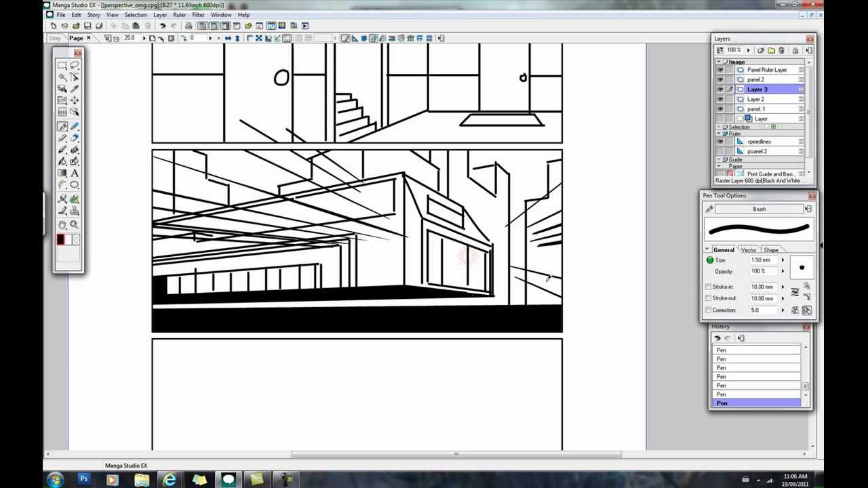Enable the Stroke-in checkbox
Viewport: 868px width, 488px height.
coord(709,287)
